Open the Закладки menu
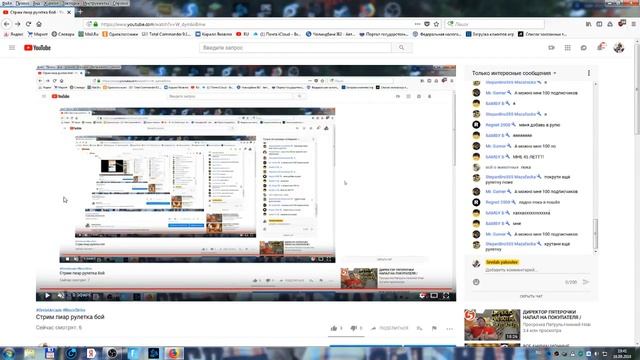Screen dimensions: 640x360 (71, 3)
